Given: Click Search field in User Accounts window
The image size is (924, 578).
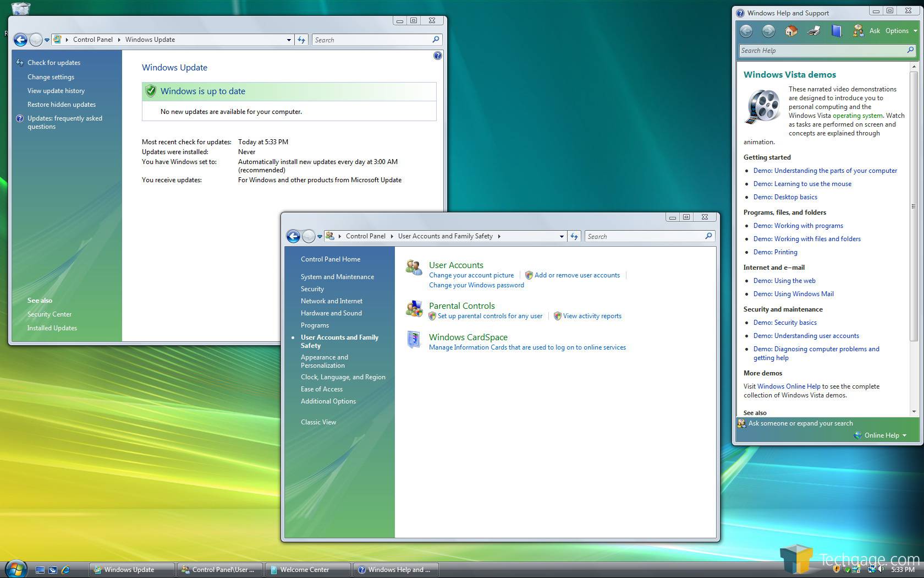Looking at the screenshot, I should [x=645, y=236].
